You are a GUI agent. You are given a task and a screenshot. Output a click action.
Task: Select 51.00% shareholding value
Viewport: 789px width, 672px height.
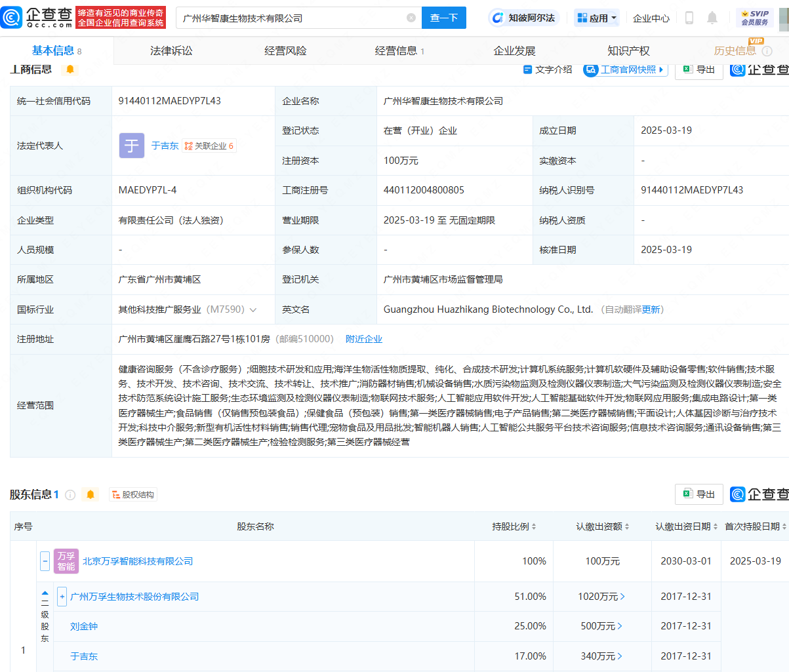[531, 597]
